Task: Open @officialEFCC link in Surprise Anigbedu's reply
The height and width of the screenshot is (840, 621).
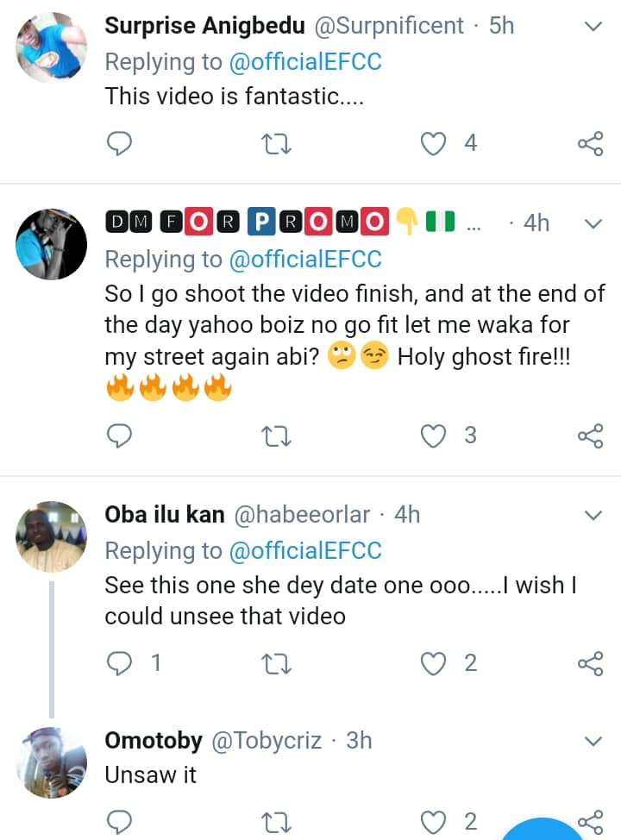Action: pyautogui.click(x=304, y=62)
